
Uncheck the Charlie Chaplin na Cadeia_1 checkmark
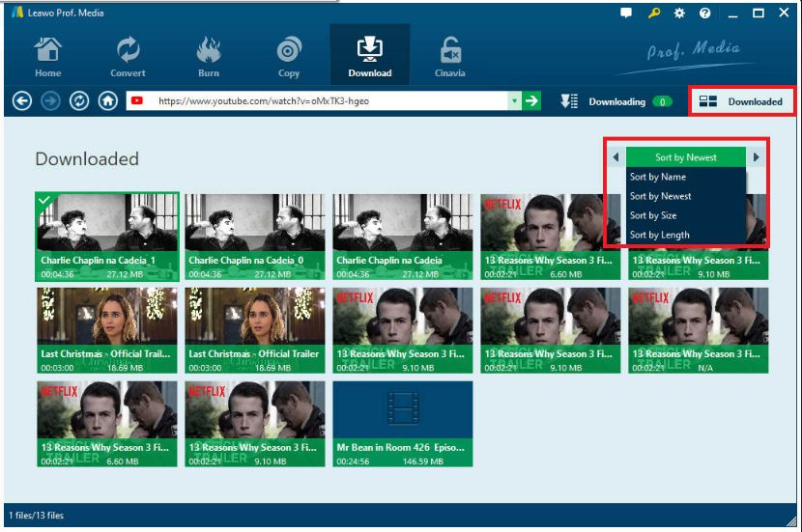[x=44, y=200]
